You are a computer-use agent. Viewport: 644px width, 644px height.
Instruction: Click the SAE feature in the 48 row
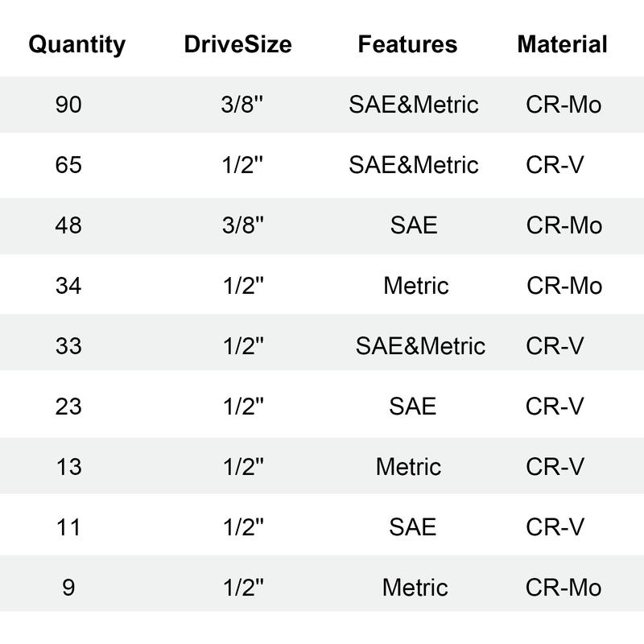(414, 225)
